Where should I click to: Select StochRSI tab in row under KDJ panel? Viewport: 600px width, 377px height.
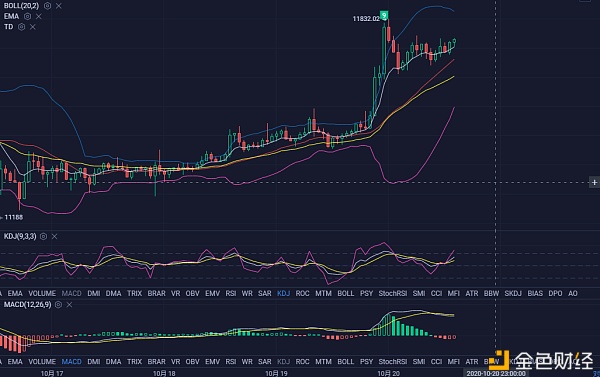click(393, 294)
